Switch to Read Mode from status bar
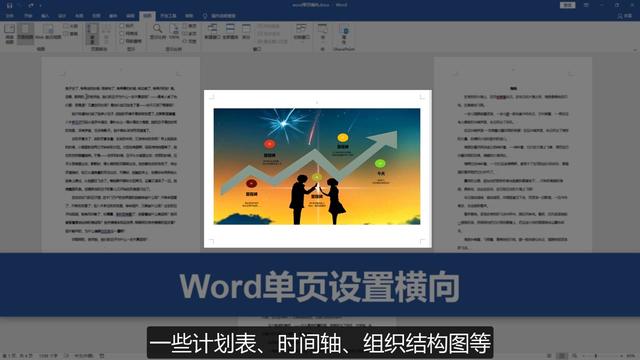Screen dimensions: 640x360 549,356
